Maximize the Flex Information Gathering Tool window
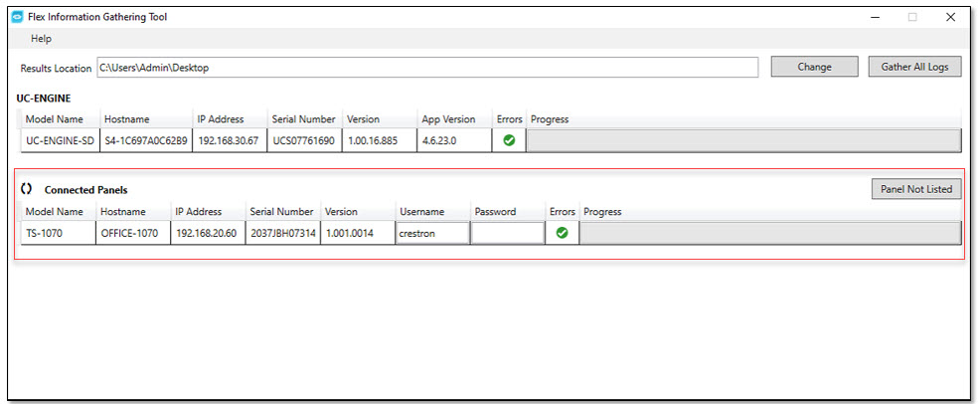 [x=911, y=17]
